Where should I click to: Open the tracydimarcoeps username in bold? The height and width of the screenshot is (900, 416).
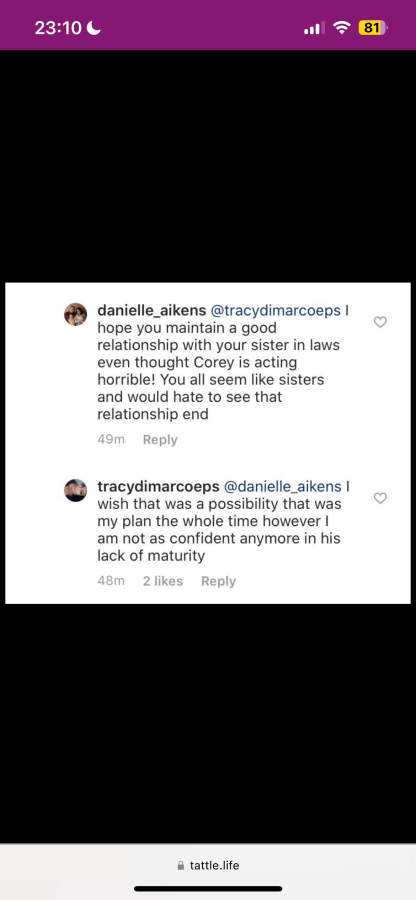[158, 487]
